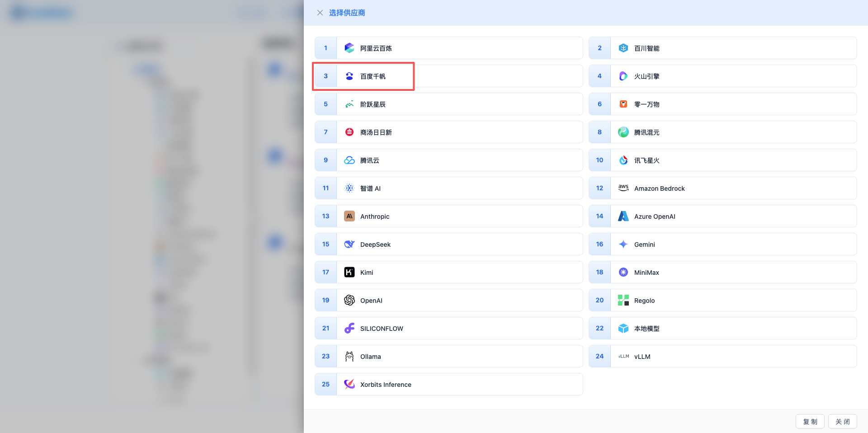Select the 腾讯混元 provider icon
868x433 pixels.
(623, 132)
